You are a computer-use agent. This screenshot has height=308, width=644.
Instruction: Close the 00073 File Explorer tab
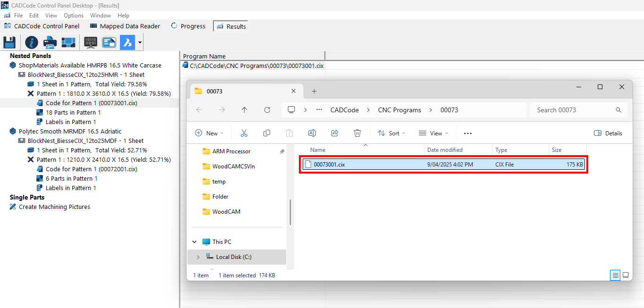click(294, 91)
